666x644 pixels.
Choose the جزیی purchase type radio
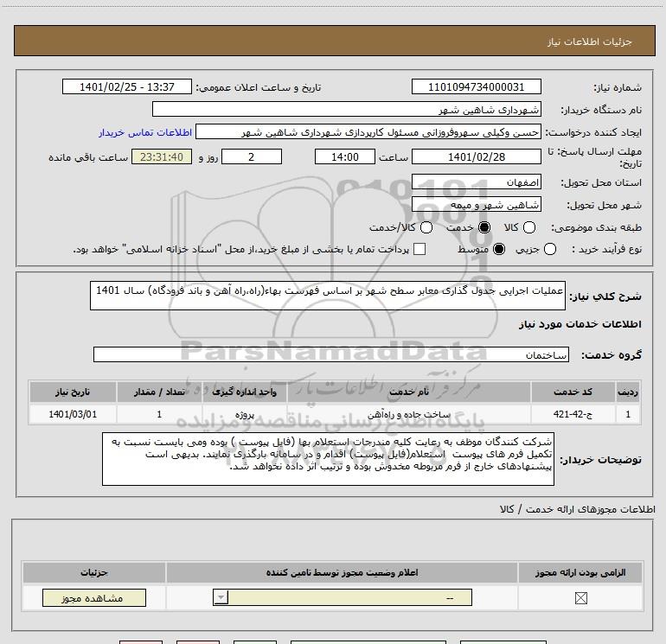click(549, 249)
